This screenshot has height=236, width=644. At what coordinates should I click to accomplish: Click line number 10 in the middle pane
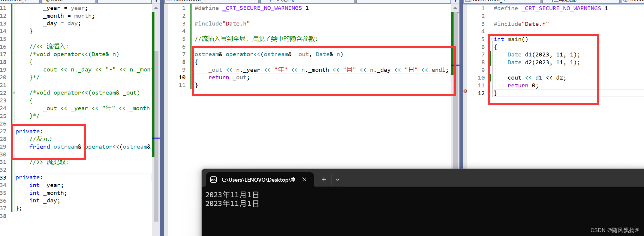(x=182, y=77)
